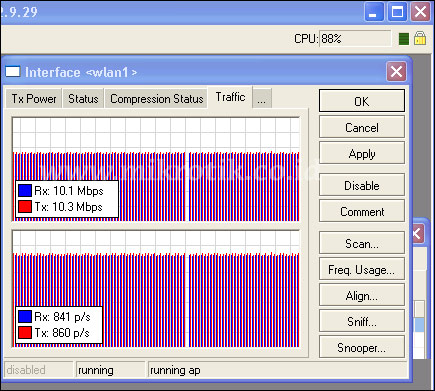
Task: Disable the wlan1 interface
Action: 362,185
